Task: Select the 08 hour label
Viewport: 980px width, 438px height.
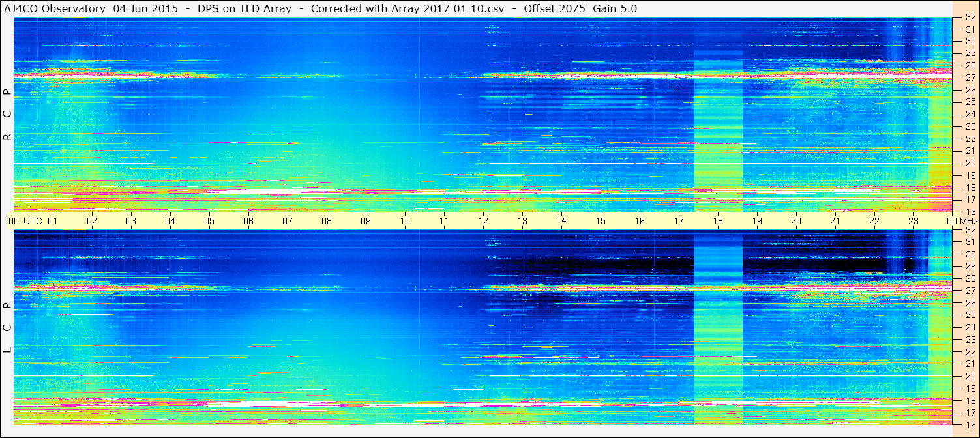Action: click(327, 221)
